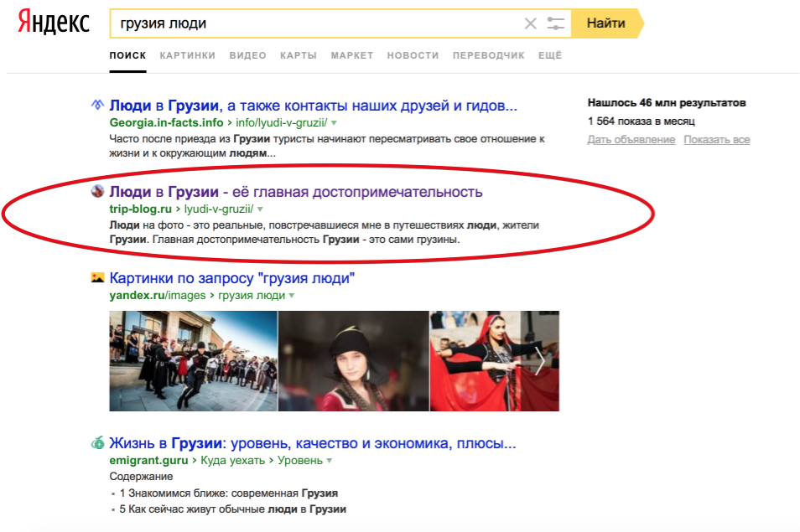800x532 pixels.
Task: Open 'Картинки по запросу грузия люди' link
Action: (x=232, y=278)
